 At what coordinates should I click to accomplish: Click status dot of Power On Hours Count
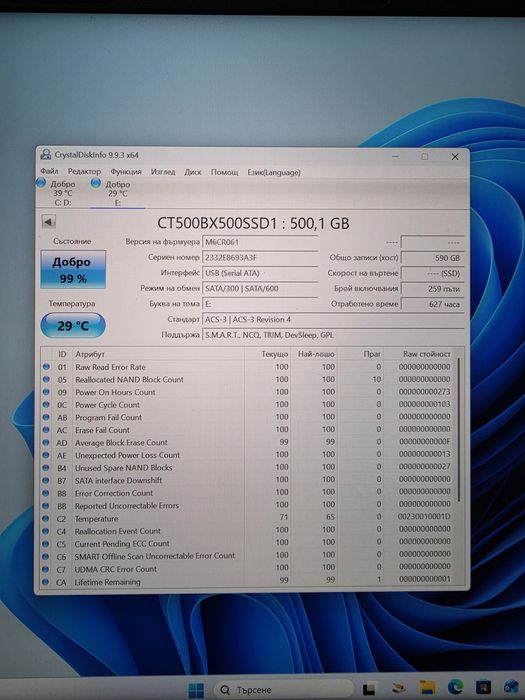tap(46, 392)
